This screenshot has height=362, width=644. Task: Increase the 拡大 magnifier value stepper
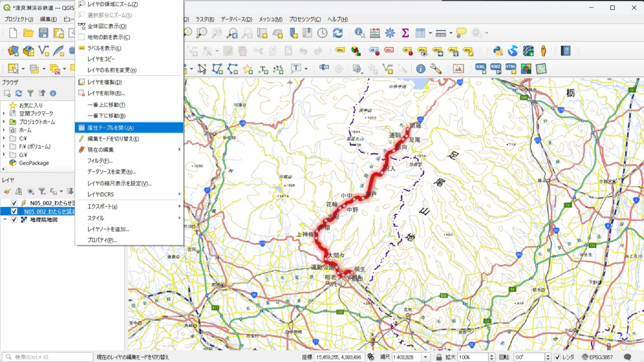point(492,355)
